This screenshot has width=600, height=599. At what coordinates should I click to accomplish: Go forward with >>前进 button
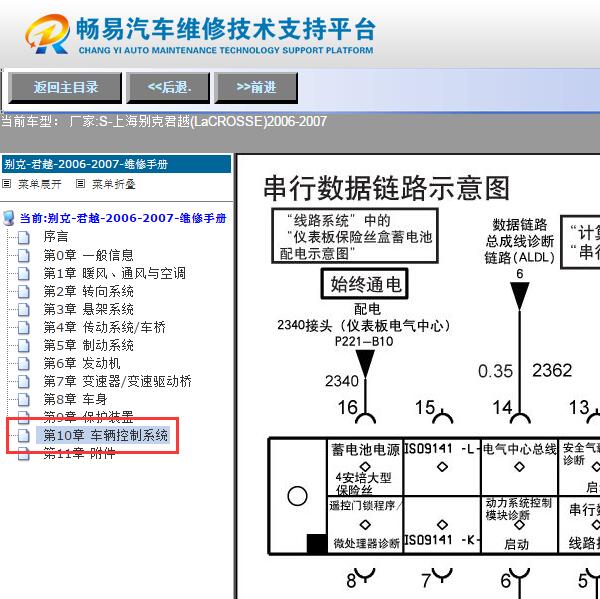click(256, 88)
